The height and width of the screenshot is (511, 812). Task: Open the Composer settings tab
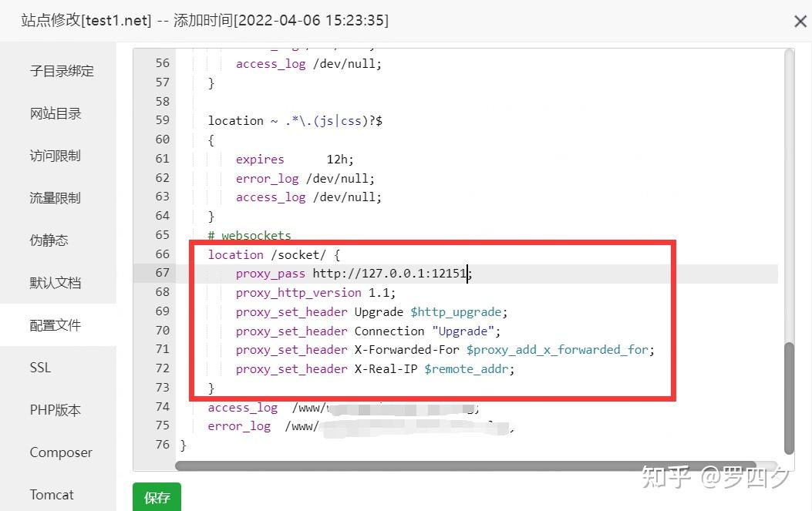tap(61, 452)
